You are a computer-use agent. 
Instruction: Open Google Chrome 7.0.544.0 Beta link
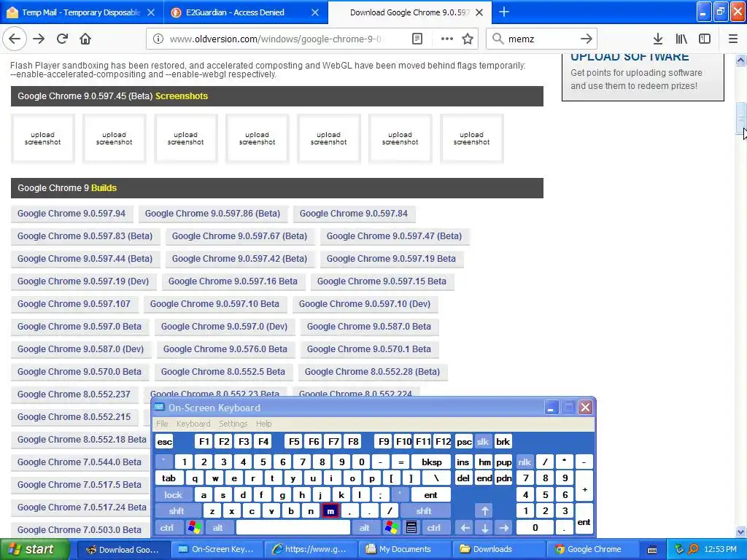[x=79, y=462]
